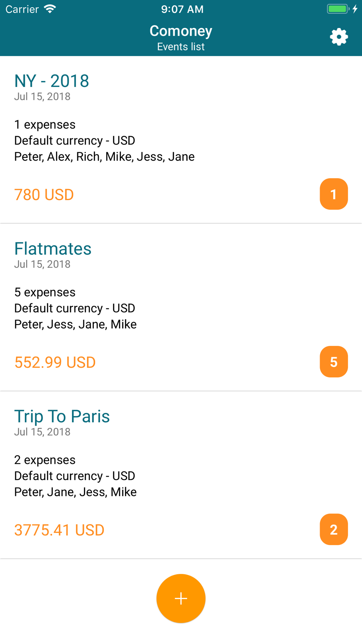Image resolution: width=362 pixels, height=644 pixels.
Task: Tap the orange badge showing 5
Action: coord(334,362)
